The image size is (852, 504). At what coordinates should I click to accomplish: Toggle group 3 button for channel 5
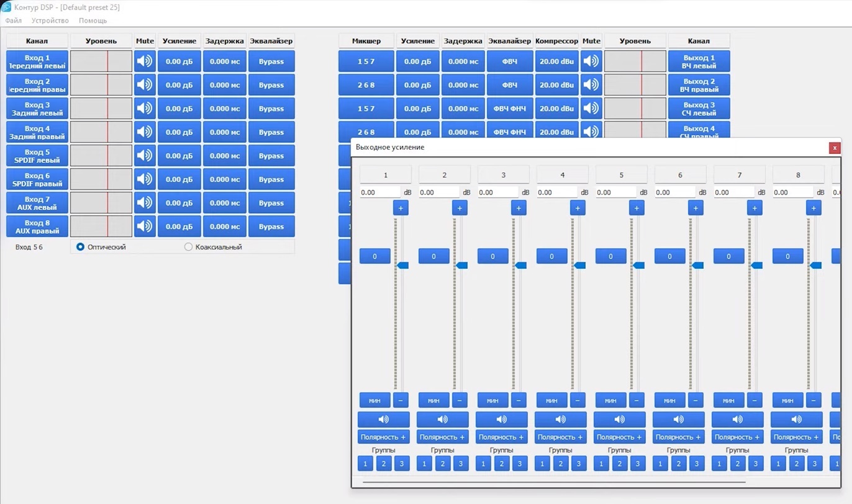638,464
